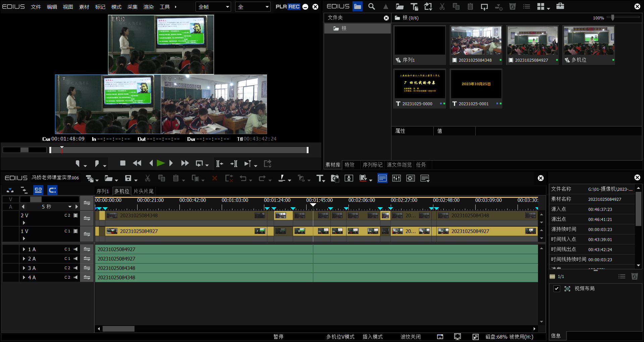The image size is (644, 342).
Task: Click the export icon in player
Action: (267, 164)
